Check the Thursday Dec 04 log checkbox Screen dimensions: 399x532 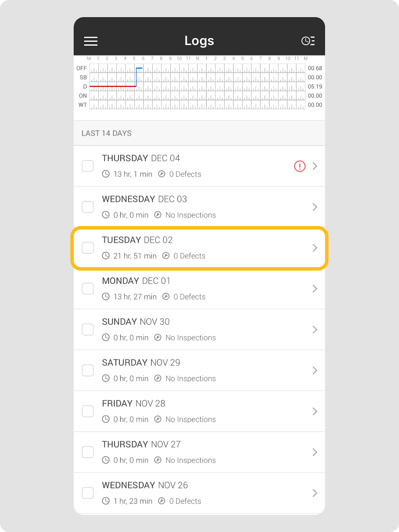click(x=88, y=166)
